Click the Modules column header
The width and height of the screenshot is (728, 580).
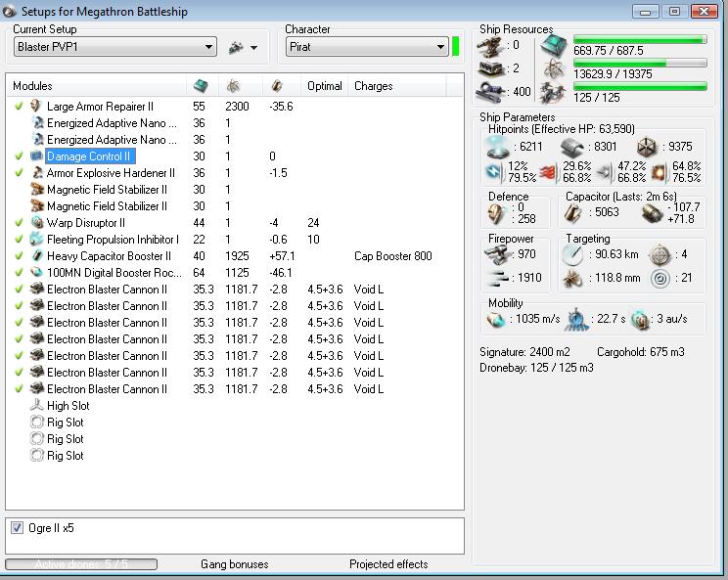[96, 86]
